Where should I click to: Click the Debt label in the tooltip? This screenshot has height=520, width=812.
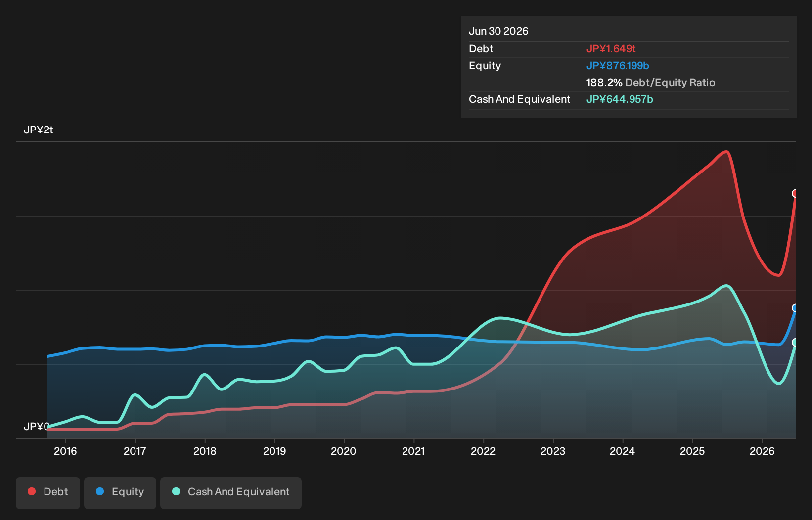coord(481,49)
